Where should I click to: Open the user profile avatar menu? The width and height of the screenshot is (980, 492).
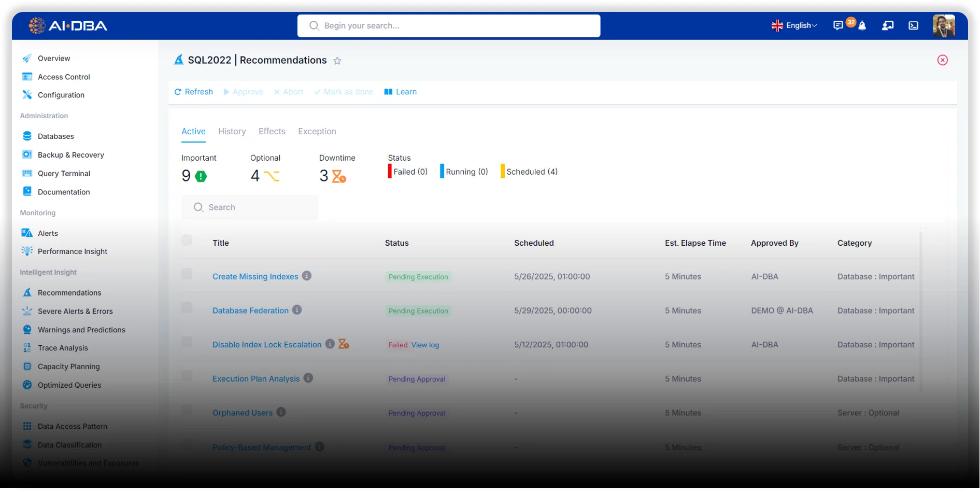pos(943,25)
